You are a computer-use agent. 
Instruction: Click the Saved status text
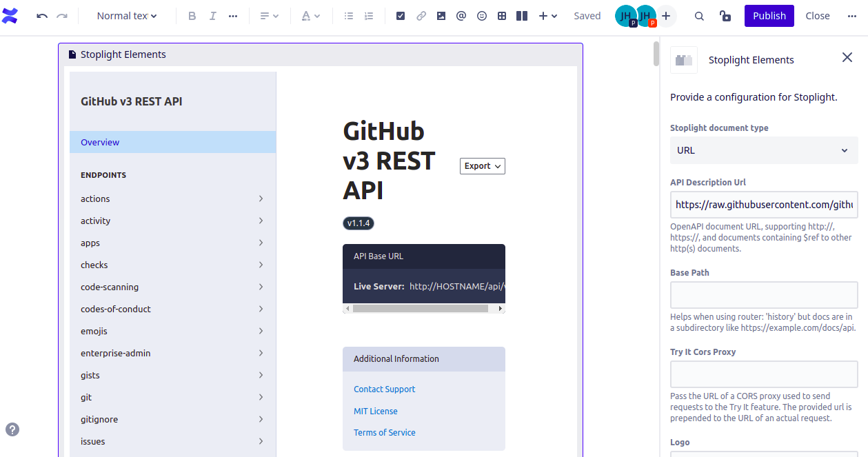[587, 16]
